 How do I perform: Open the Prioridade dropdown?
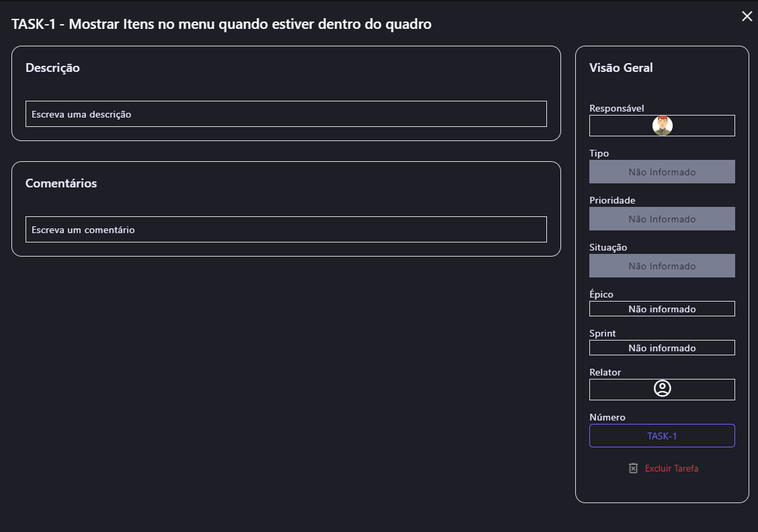[x=662, y=219]
